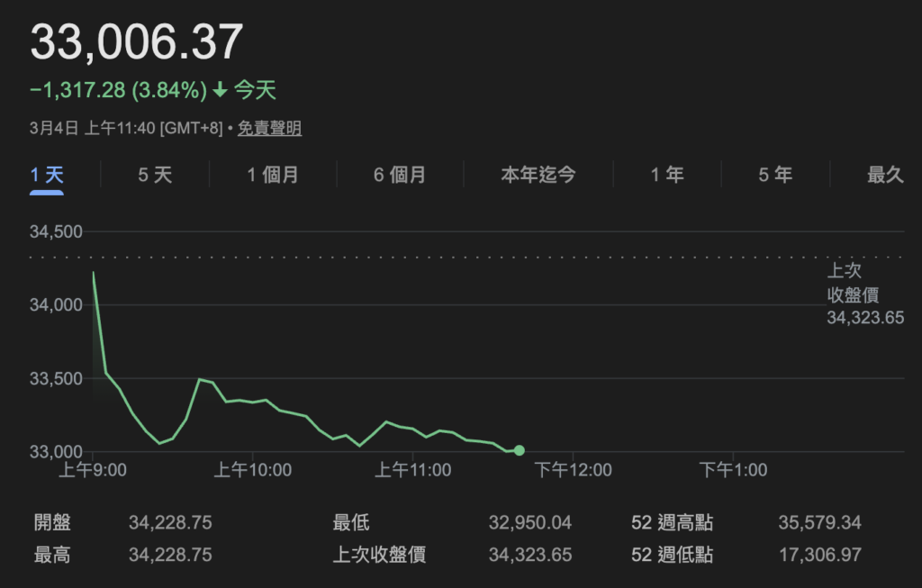
Task: Show the 6 個月 price range
Action: (x=400, y=175)
